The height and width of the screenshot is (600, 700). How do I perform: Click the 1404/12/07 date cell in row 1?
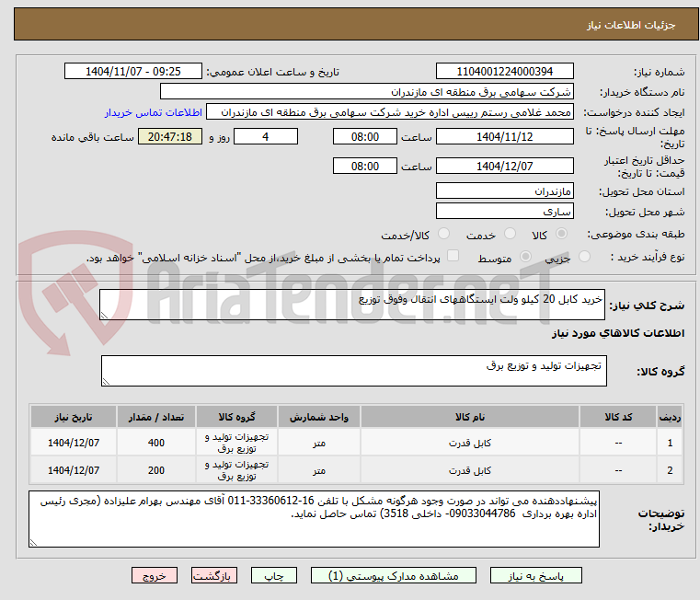pos(74,443)
